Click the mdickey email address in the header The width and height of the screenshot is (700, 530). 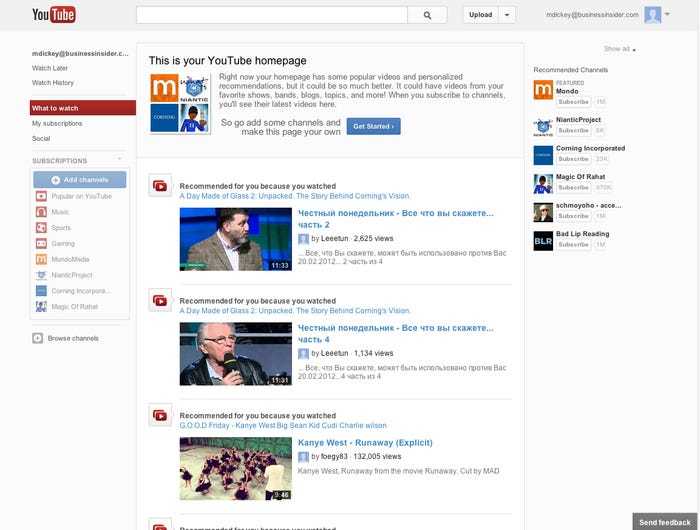592,15
